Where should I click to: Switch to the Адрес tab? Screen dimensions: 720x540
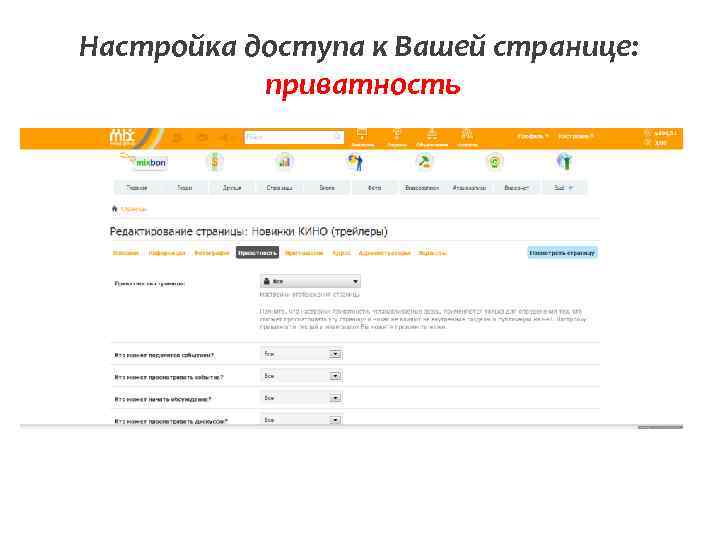[341, 253]
